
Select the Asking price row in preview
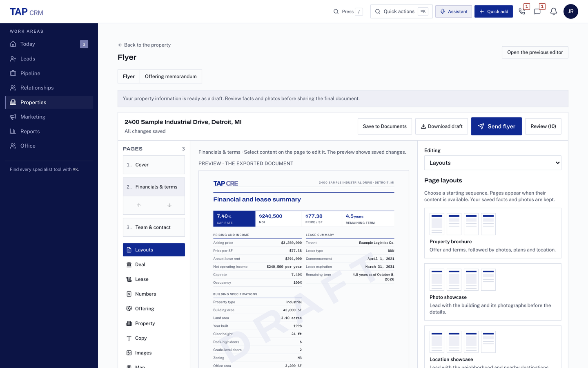pyautogui.click(x=257, y=243)
